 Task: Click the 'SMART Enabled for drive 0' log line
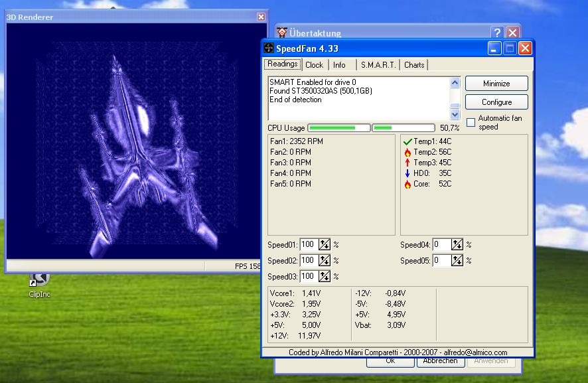click(x=313, y=82)
